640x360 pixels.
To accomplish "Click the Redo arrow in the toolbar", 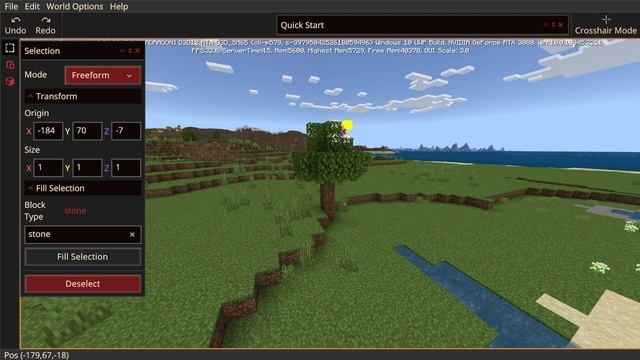I will (x=45, y=20).
